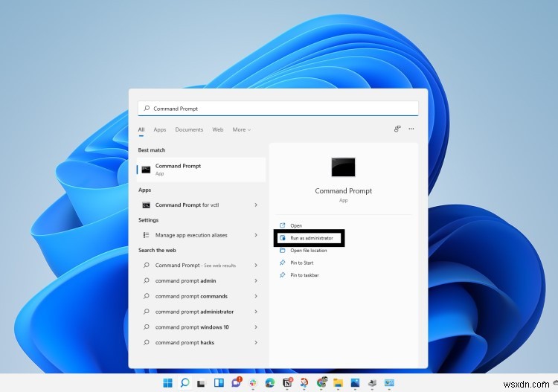Open File Explorer from taskbar
Viewport: 558px width, 392px height.
coord(338,383)
